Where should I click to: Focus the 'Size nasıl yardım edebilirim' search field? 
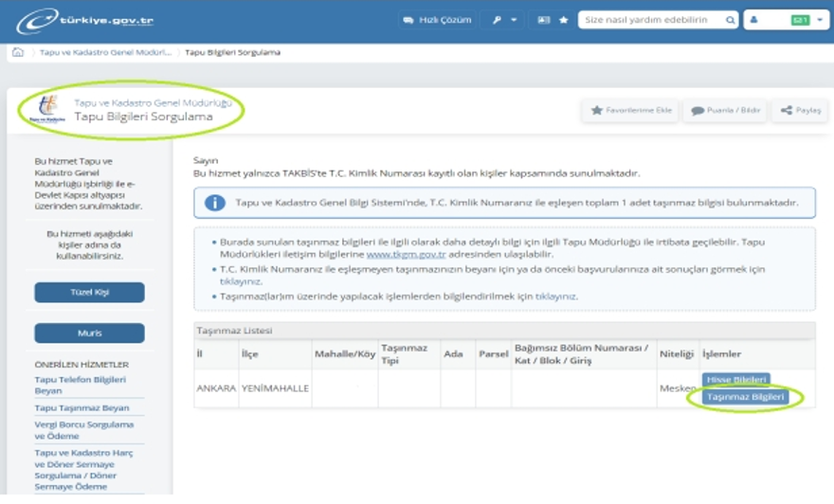click(650, 20)
